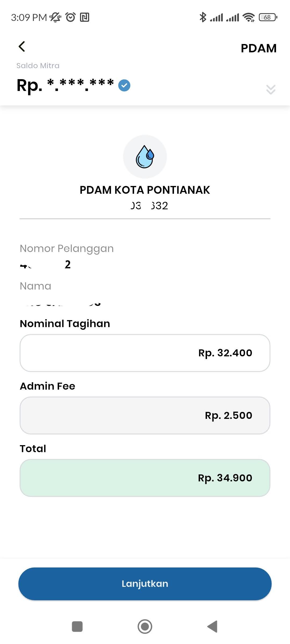Tap the battery indicator in status bar
Viewport: 290px width, 644px height.
point(268,17)
